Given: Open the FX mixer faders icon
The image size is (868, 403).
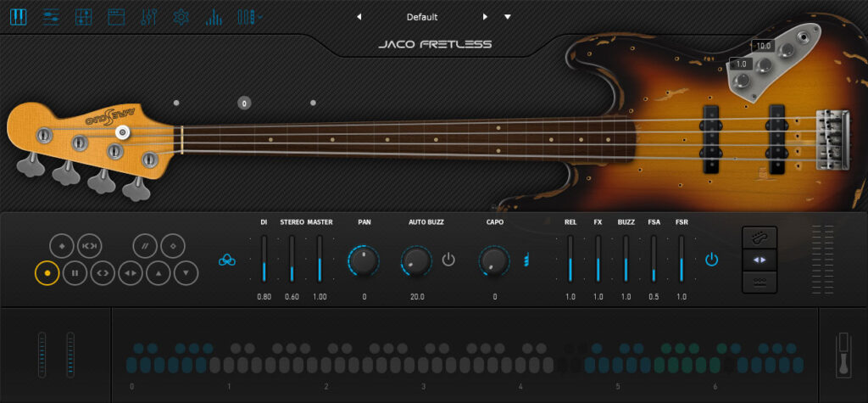Looking at the screenshot, I should [148, 17].
